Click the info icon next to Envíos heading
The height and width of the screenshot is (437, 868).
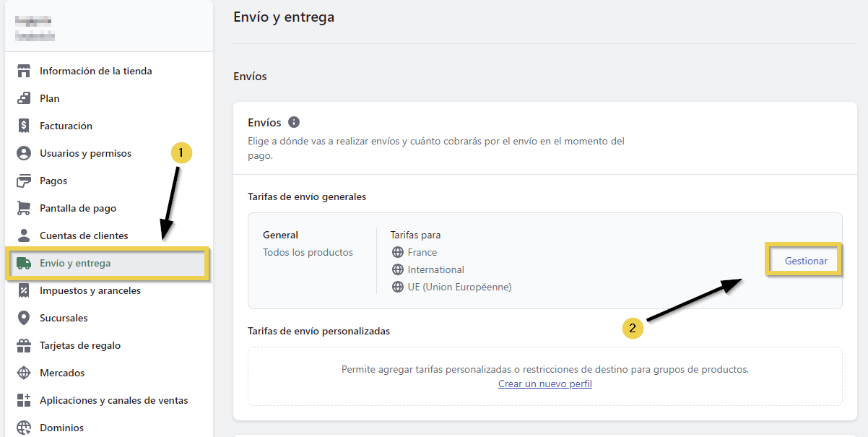click(294, 122)
